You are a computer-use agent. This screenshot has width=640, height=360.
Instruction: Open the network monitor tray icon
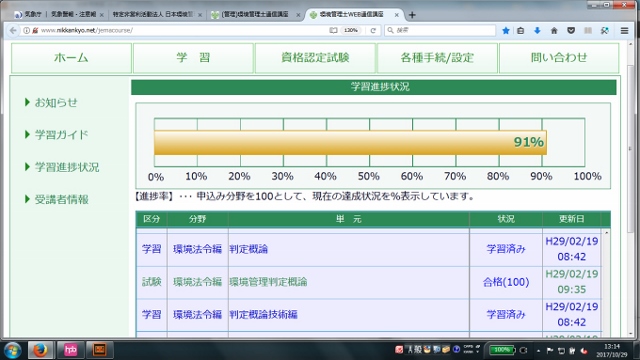[561, 351]
